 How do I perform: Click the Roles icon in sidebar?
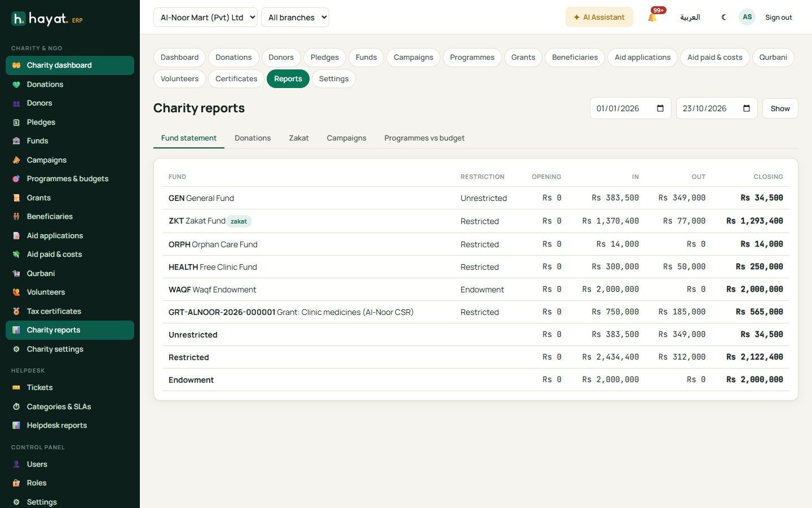(16, 483)
